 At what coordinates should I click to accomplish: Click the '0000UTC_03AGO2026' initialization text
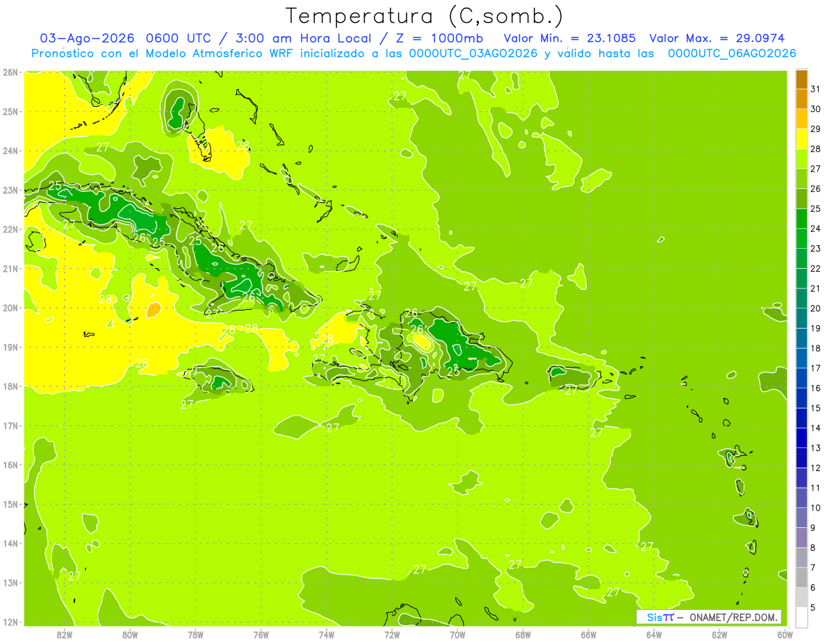pos(473,53)
